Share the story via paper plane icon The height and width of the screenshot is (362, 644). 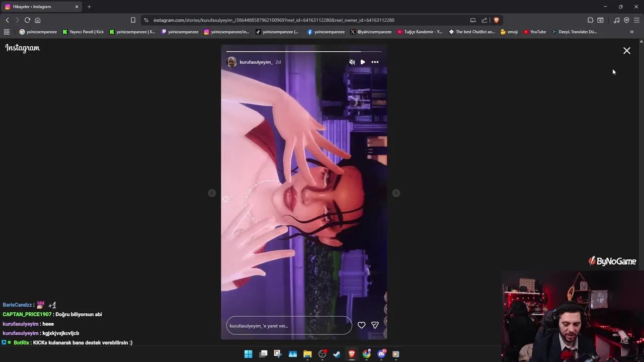(x=375, y=325)
